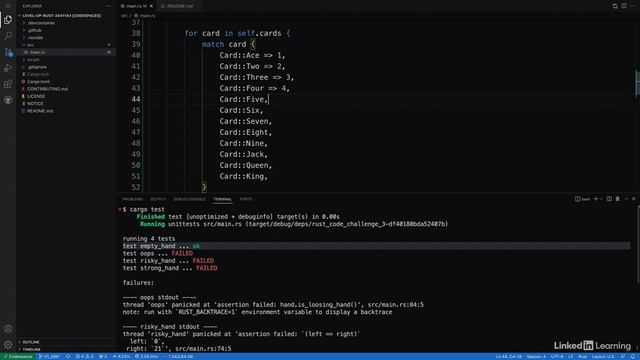The image size is (640, 360).
Task: Open the editor's more actions menu
Action: click(633, 6)
